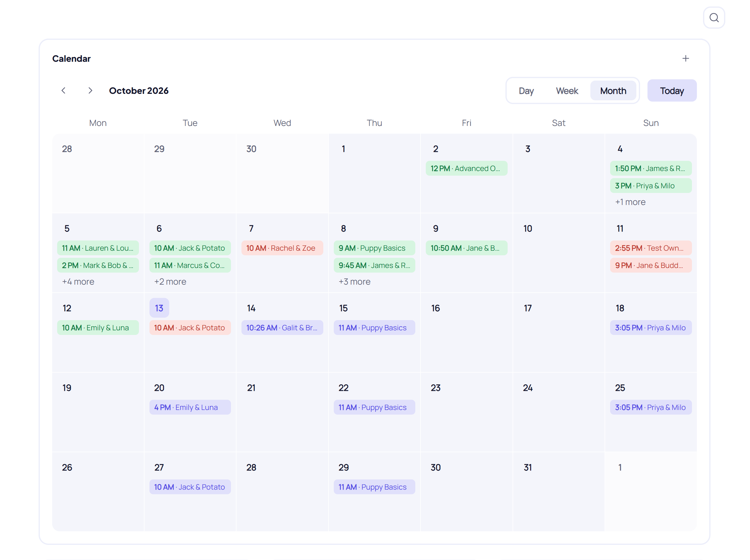Open 3:05 PM Priya & Milo on October 25
The height and width of the screenshot is (560, 750).
click(651, 407)
